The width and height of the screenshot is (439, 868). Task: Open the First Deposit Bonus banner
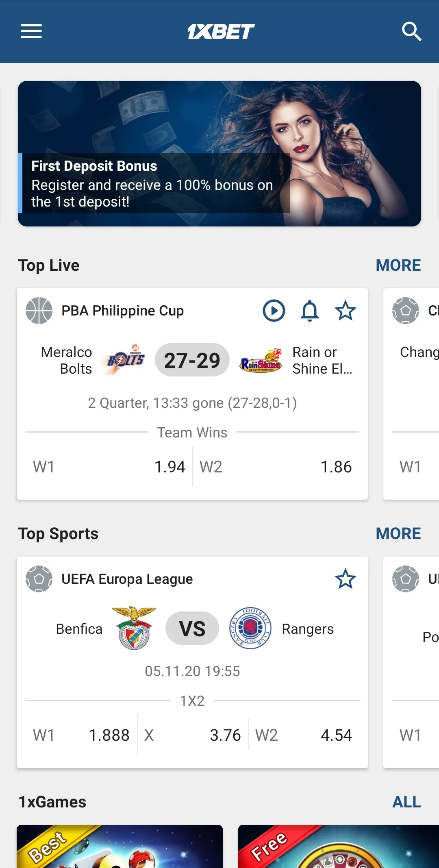click(219, 154)
